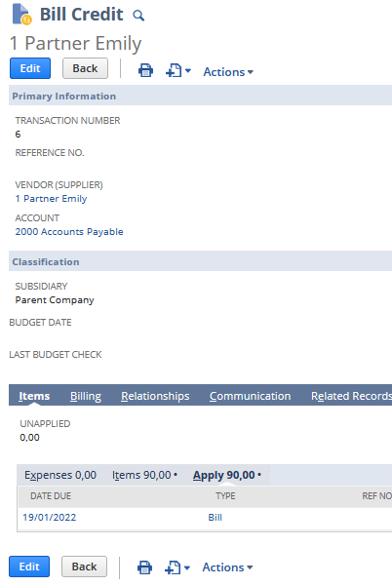Click the TYPE column header
Image resolution: width=392 pixels, height=586 pixels.
pos(225,496)
